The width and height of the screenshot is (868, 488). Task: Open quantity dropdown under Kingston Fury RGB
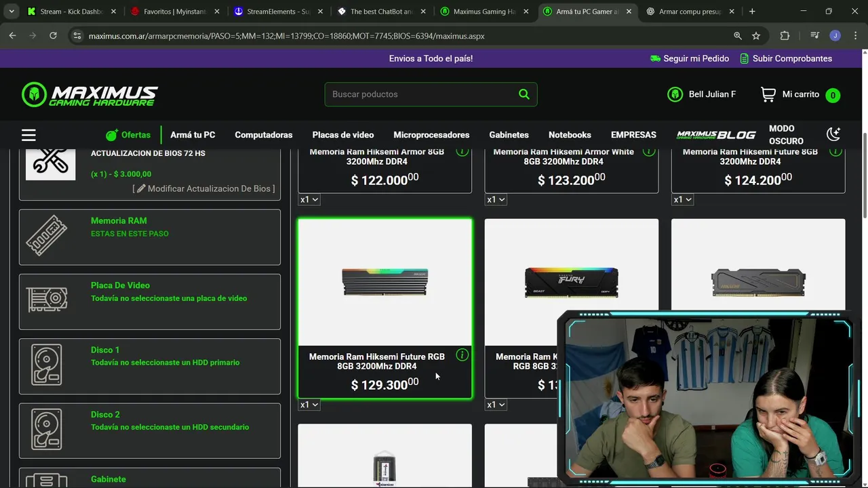pyautogui.click(x=496, y=405)
